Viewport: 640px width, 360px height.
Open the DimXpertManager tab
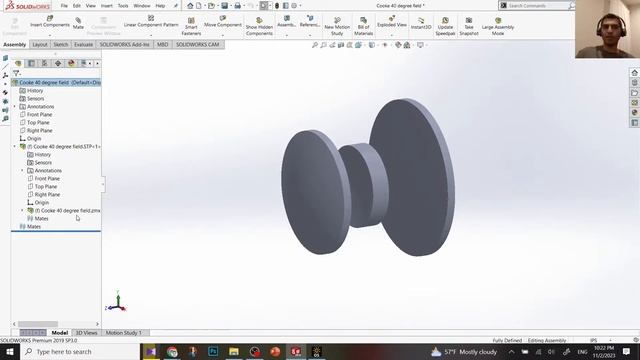[58, 63]
